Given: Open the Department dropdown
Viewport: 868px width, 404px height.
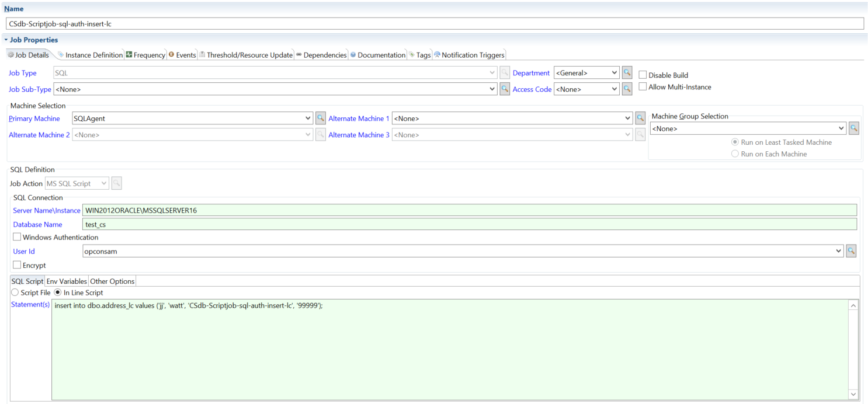Looking at the screenshot, I should coord(614,73).
